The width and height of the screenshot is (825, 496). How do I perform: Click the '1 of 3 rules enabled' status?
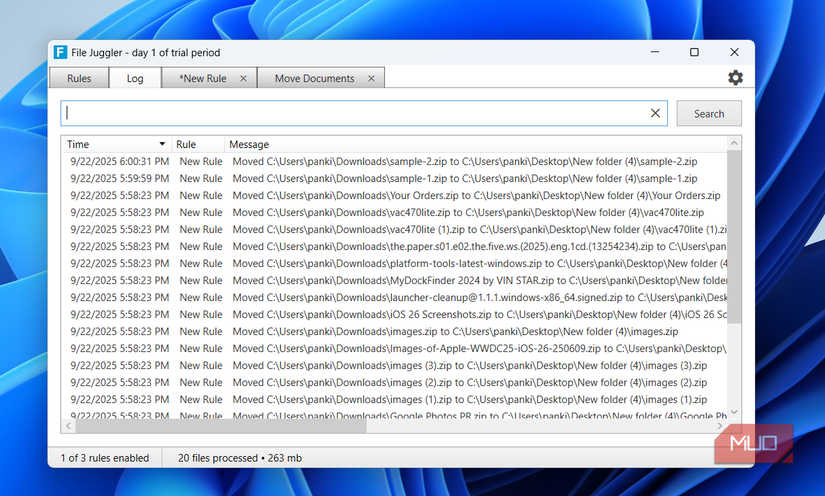click(105, 458)
